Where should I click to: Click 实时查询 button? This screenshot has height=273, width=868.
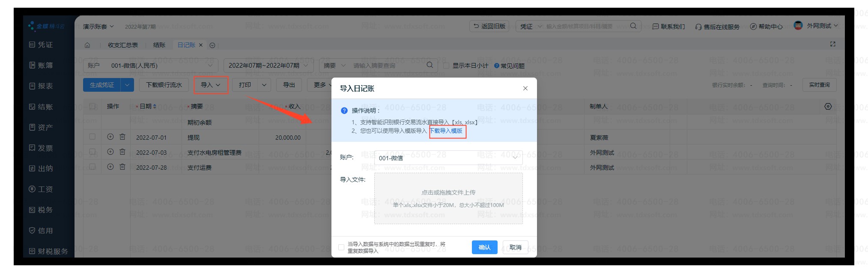[819, 85]
